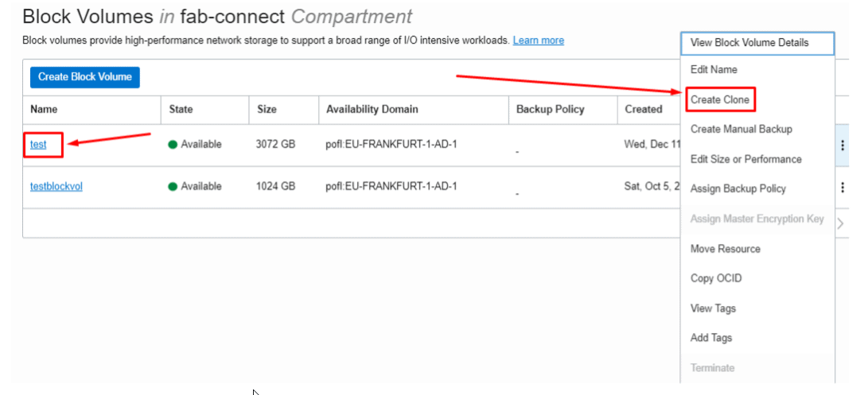This screenshot has height=395, width=868.
Task: Select Create Clone menu option
Action: [719, 99]
